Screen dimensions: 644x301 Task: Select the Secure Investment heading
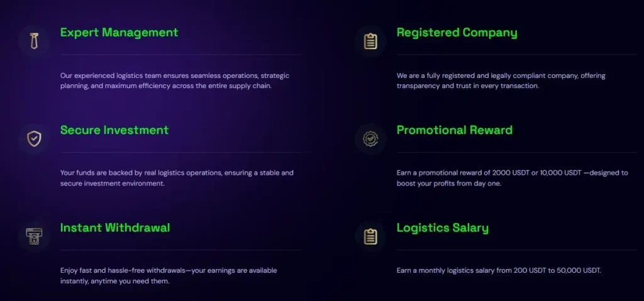pos(114,130)
